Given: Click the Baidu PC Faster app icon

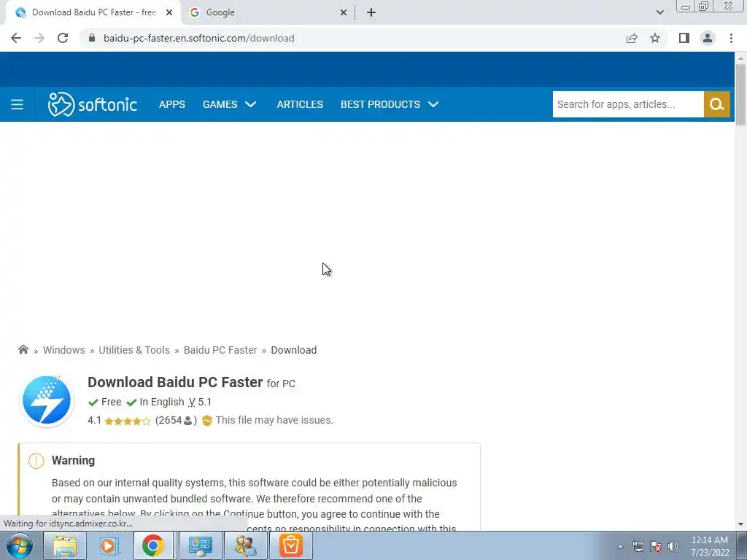Looking at the screenshot, I should click(47, 400).
